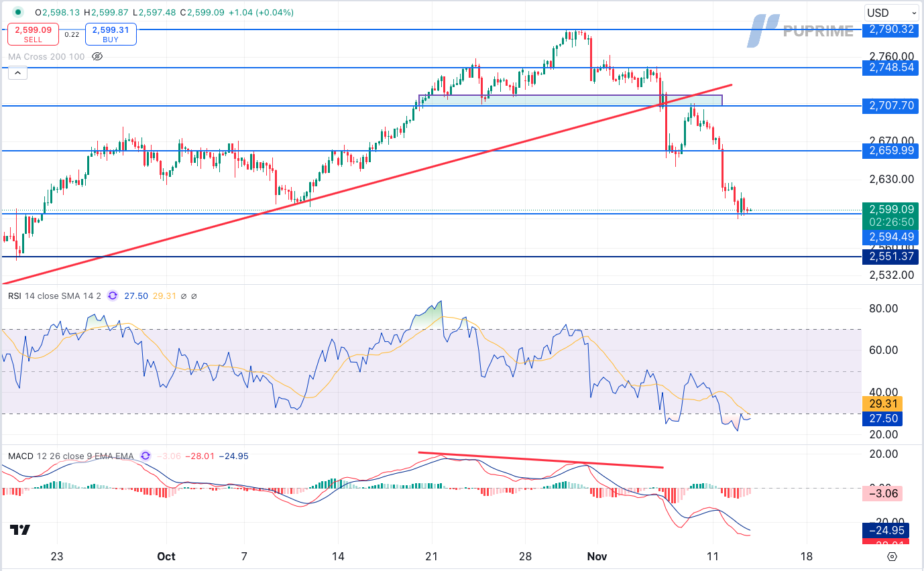Click the first RSI empty value symbol ∅
Viewport: 924px width, 571px height.
184,296
